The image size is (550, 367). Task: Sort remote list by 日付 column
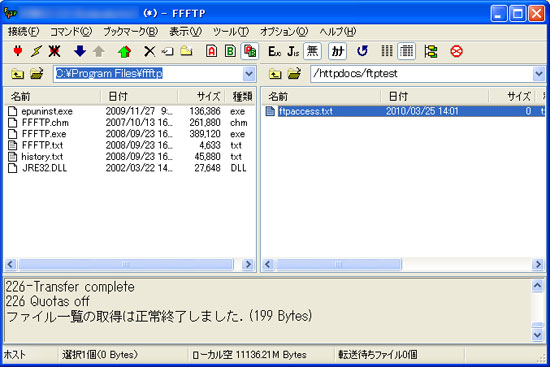[x=435, y=96]
